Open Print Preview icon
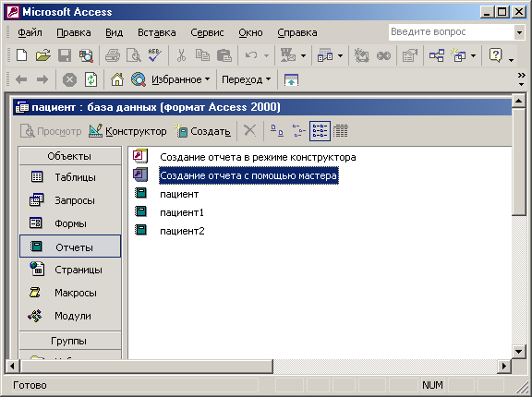Screen dimensions: 532x397 pos(134,55)
